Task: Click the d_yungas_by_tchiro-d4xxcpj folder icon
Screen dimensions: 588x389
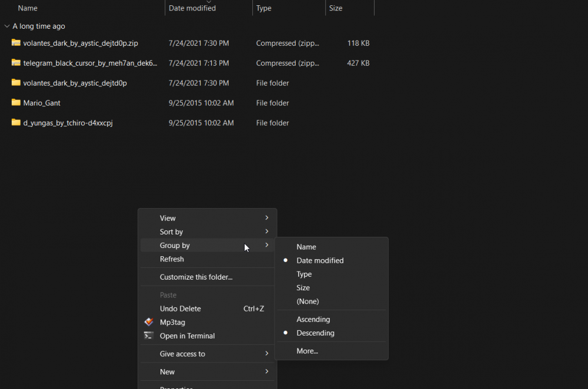Action: (x=15, y=123)
